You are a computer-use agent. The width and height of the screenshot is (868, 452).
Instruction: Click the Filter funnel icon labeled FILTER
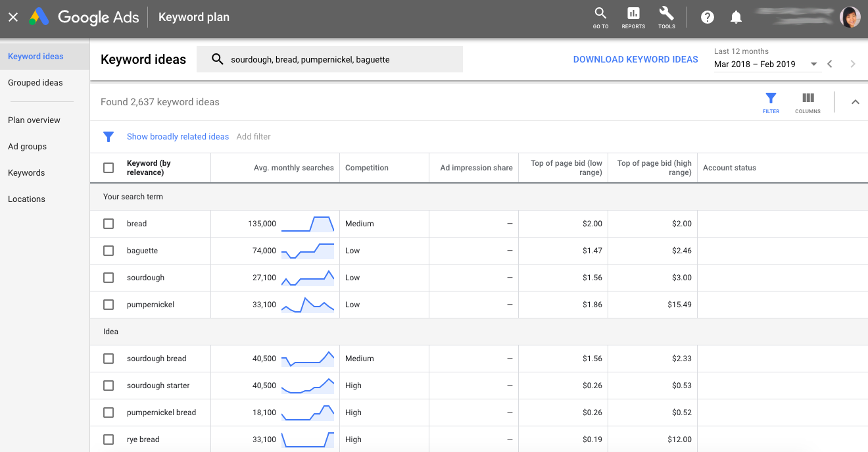coord(771,102)
